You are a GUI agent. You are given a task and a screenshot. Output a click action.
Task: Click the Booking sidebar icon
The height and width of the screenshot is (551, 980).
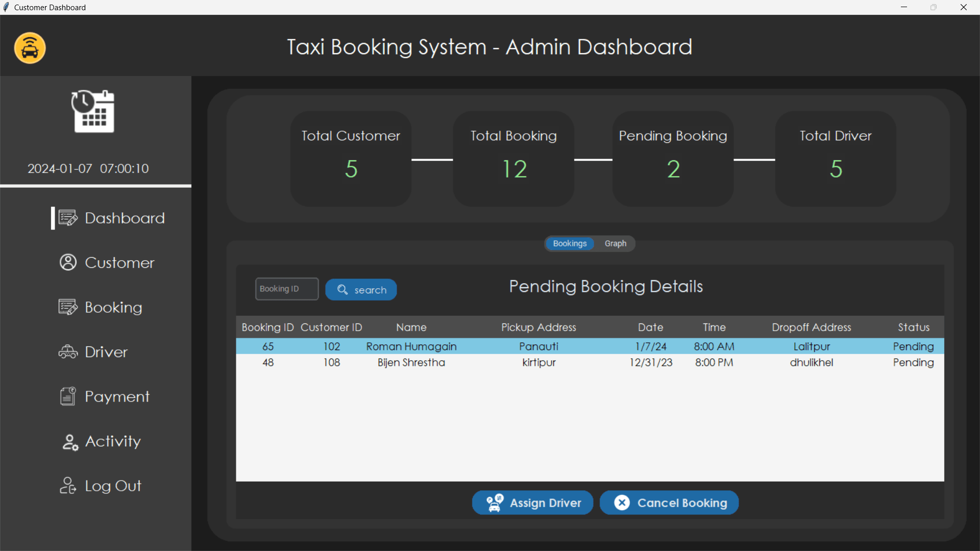68,307
